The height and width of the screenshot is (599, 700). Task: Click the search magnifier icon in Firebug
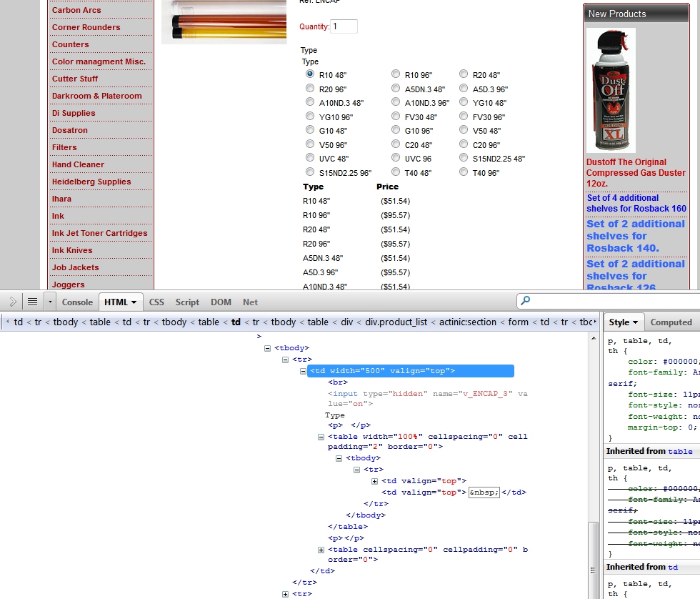pos(526,302)
